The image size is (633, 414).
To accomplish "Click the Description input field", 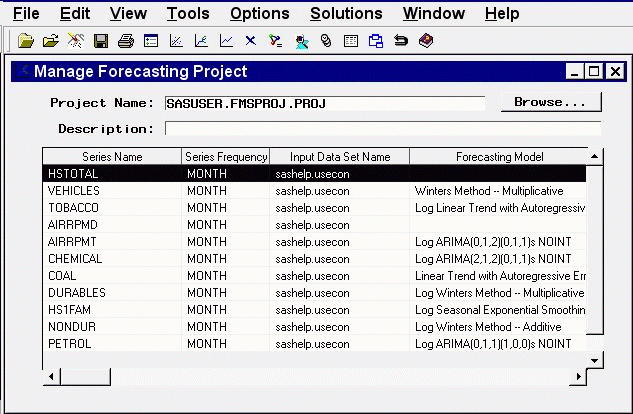I will (x=382, y=128).
